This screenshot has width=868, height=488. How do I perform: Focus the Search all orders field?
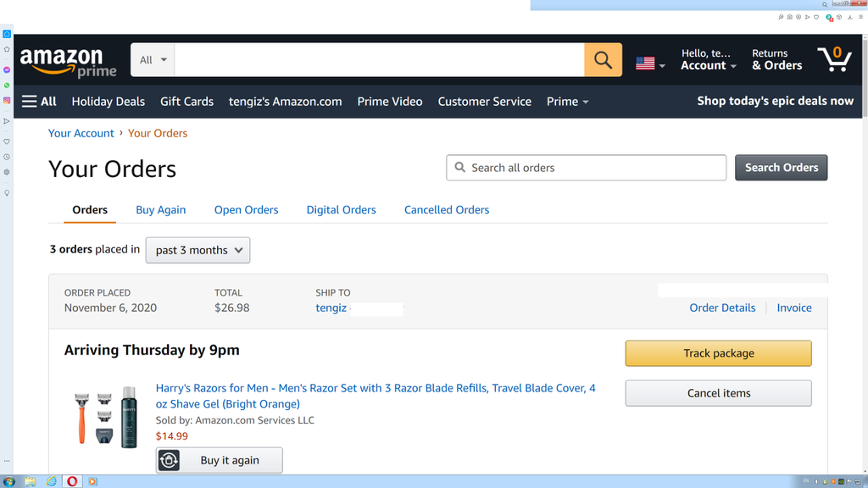(x=587, y=168)
